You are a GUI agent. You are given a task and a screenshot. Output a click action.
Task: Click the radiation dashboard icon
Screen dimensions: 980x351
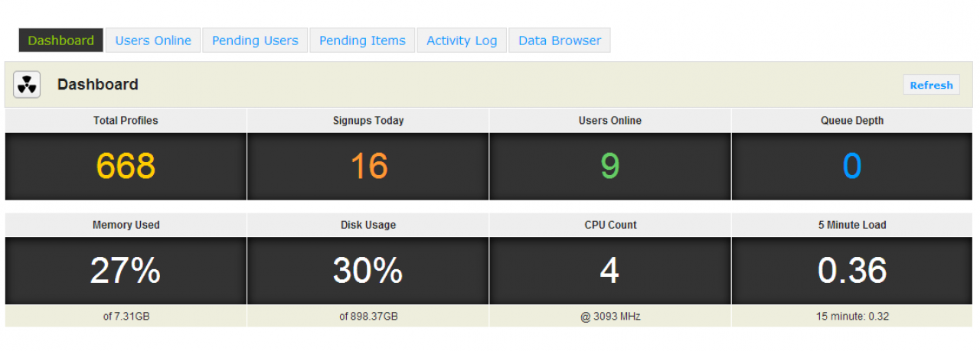click(27, 85)
